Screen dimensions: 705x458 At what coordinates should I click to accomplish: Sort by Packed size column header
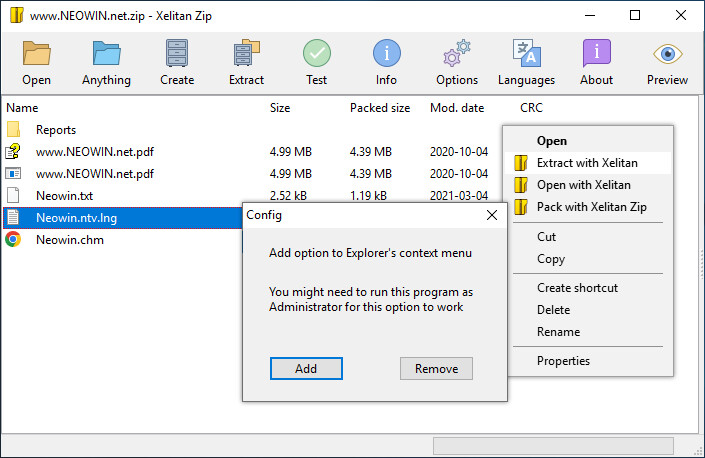(x=380, y=108)
